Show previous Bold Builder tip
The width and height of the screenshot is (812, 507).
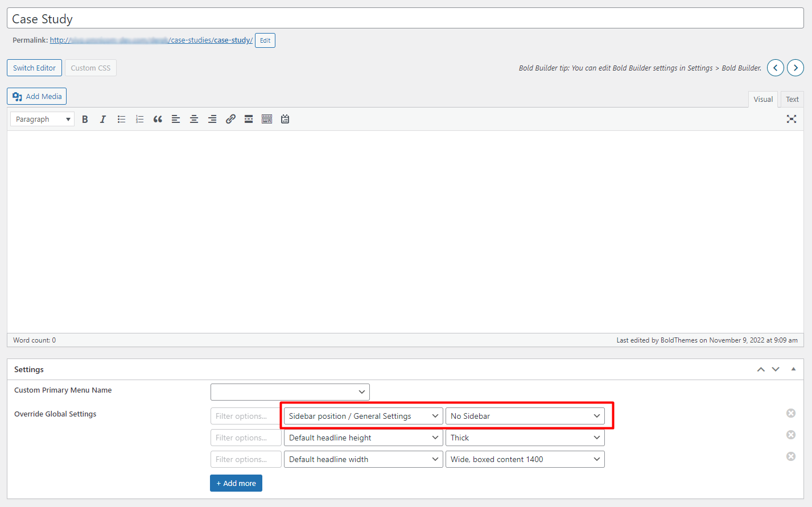click(776, 68)
